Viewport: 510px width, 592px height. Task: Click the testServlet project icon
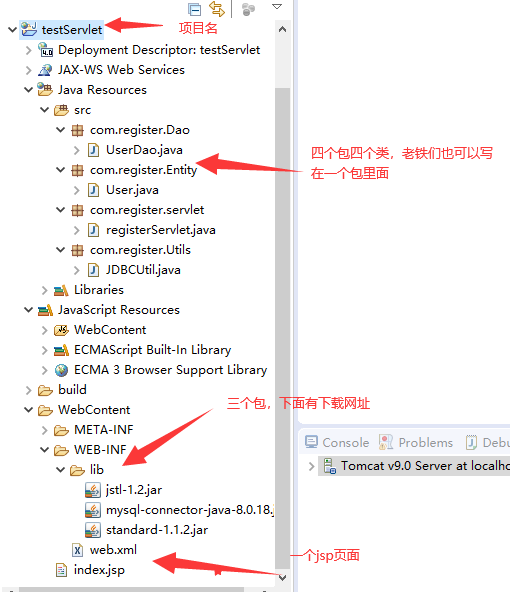pyautogui.click(x=29, y=29)
